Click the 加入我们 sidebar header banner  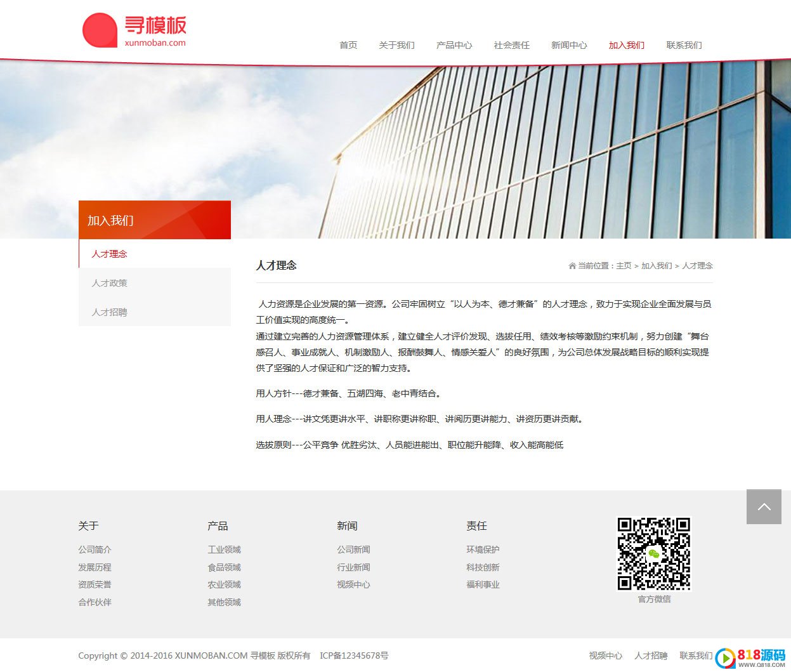(x=155, y=220)
